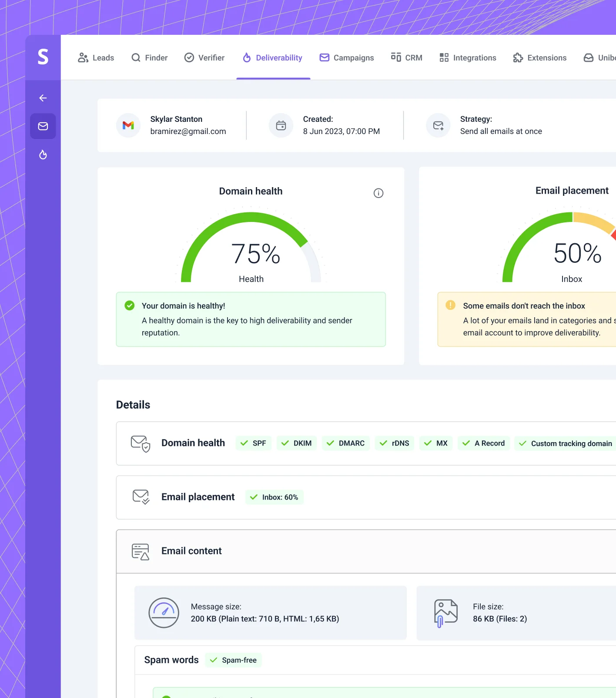Click the 'Your domain is healthy!' message
The height and width of the screenshot is (698, 616).
pos(184,306)
